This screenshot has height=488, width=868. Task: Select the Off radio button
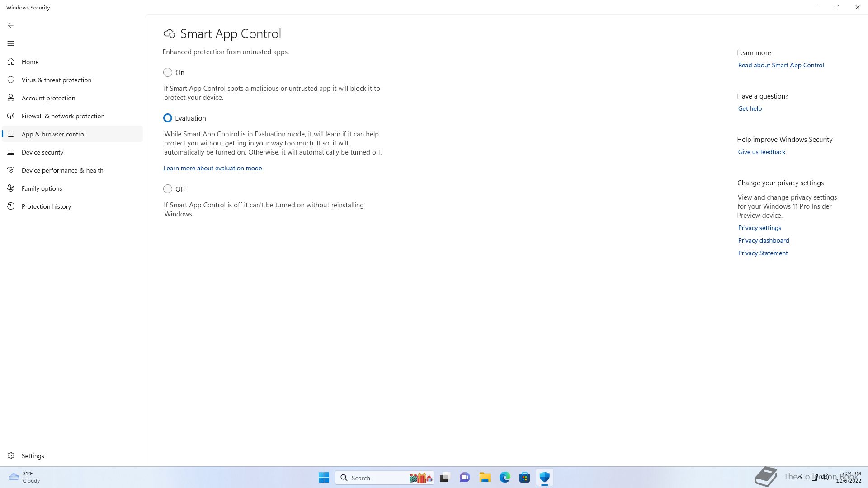168,189
